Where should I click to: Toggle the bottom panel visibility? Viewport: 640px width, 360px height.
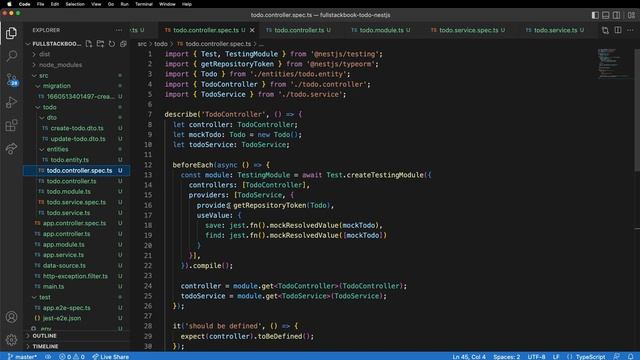606,15
